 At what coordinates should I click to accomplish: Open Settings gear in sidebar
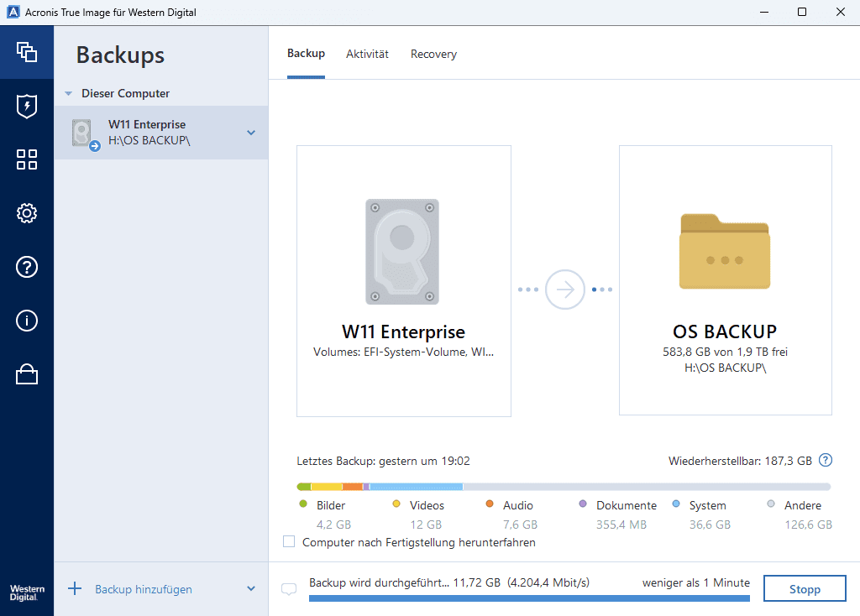(x=27, y=213)
